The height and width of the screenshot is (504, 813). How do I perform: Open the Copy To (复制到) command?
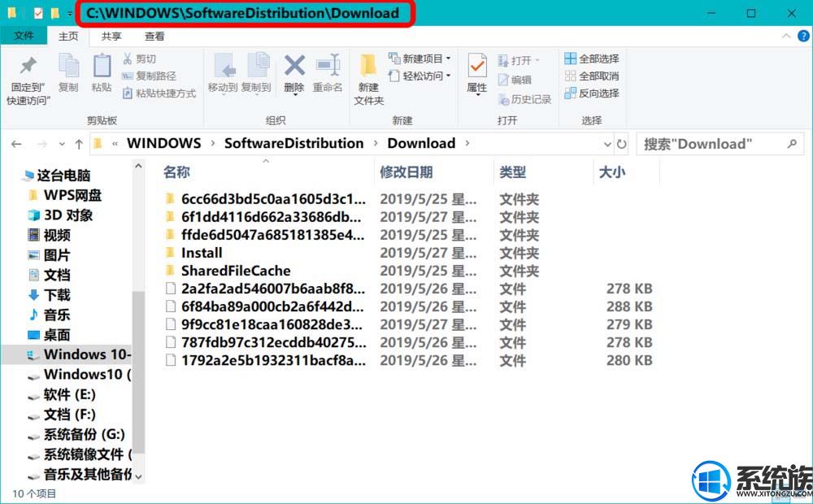coord(256,73)
